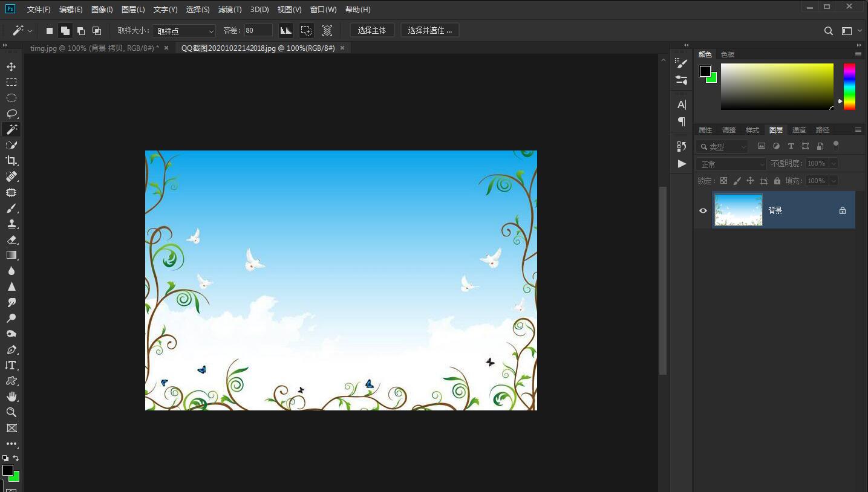Select the Pen tool
Image resolution: width=868 pixels, height=492 pixels.
pos(11,350)
